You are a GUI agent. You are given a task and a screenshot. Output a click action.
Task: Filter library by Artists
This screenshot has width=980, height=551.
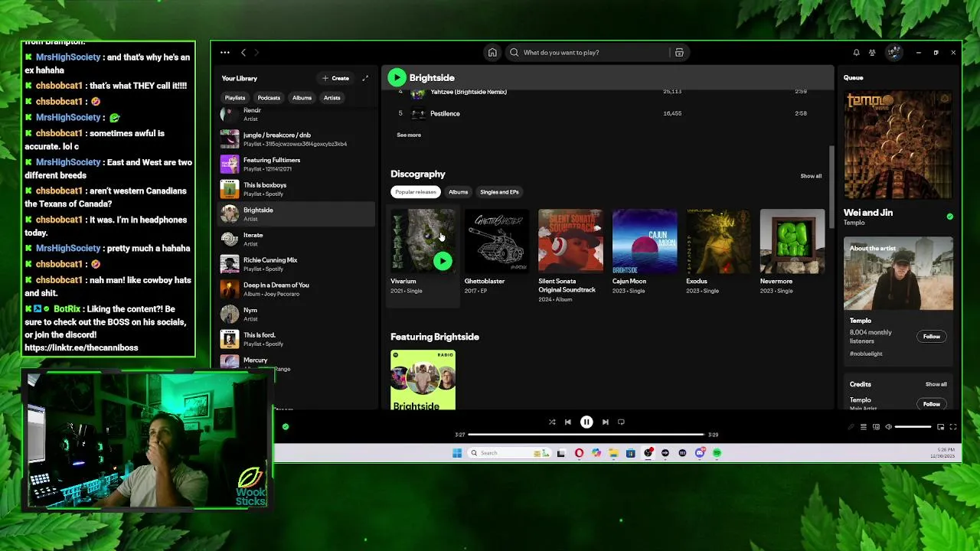[332, 98]
